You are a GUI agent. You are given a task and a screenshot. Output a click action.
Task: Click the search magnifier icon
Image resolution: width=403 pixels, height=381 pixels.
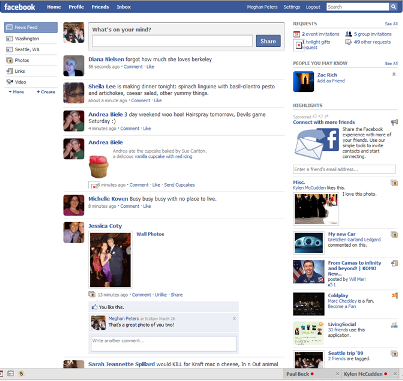[393, 7]
